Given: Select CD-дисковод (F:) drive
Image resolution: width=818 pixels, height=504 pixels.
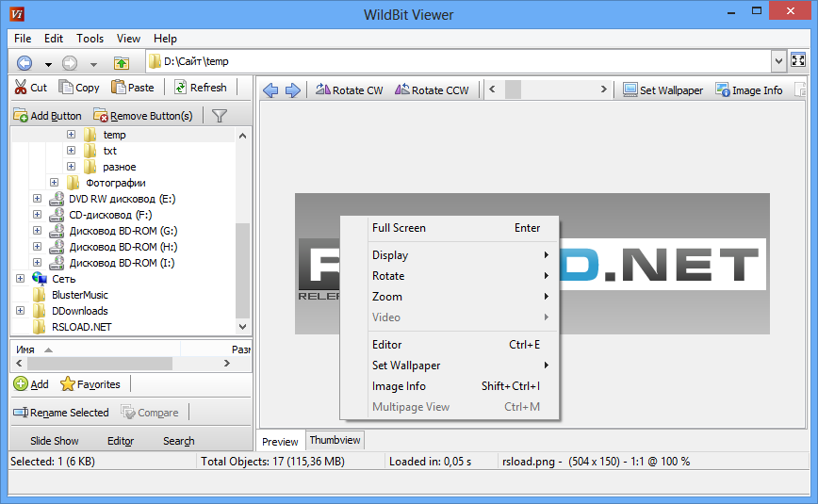Looking at the screenshot, I should point(110,215).
